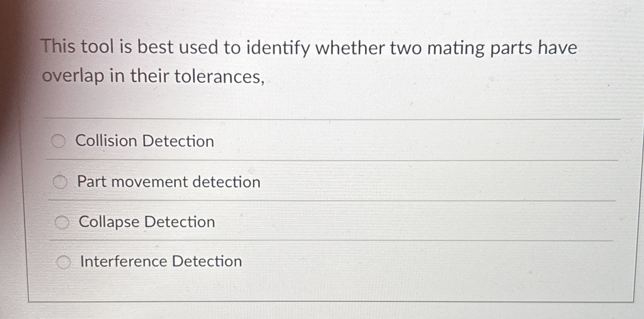Select the Interference Detection radio button
This screenshot has height=319, width=644.
[x=64, y=261]
